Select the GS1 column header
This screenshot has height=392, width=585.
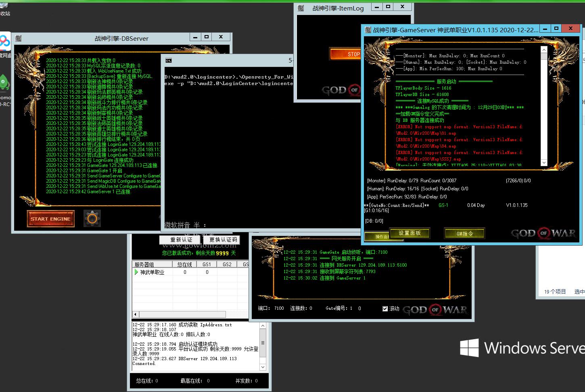coord(207,265)
